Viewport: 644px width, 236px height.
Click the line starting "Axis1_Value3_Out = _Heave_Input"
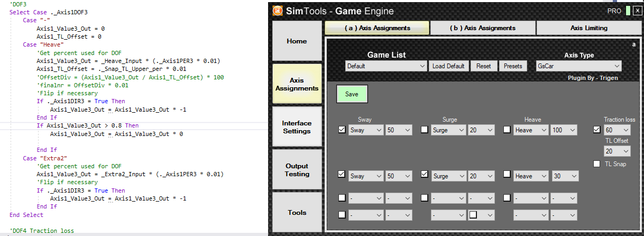[128, 61]
